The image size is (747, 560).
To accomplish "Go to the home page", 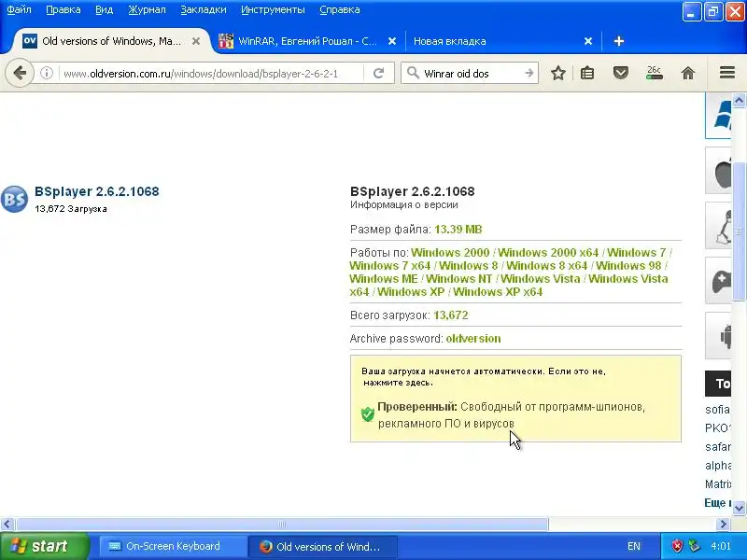I will [x=688, y=73].
